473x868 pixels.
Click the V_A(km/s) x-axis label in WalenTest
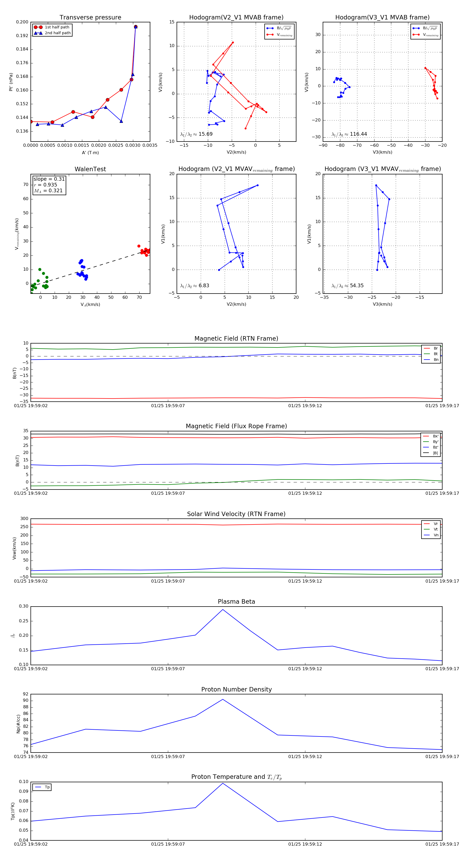pyautogui.click(x=90, y=305)
